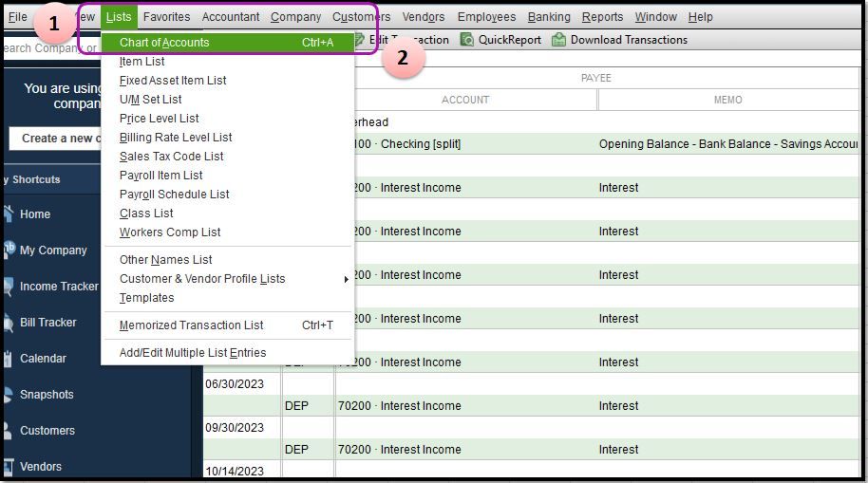The width and height of the screenshot is (868, 483).
Task: Click the Home icon in sidebar
Action: point(8,214)
